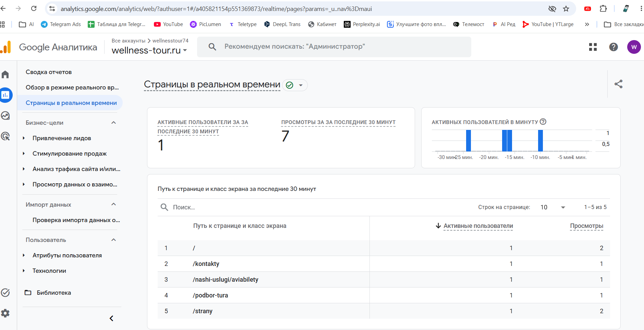This screenshot has height=330, width=644.
Task: Expand Привлечение лидов item
Action: [24, 138]
